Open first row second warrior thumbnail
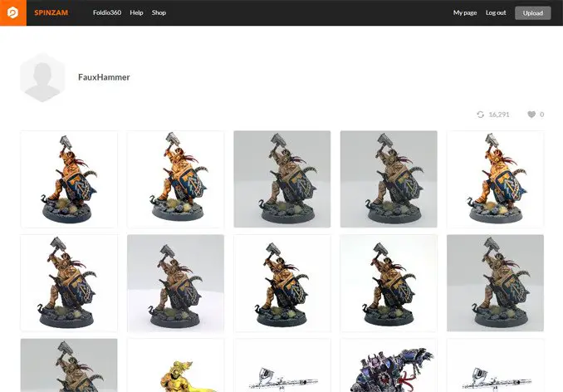Image resolution: width=563 pixels, height=392 pixels. pos(175,179)
